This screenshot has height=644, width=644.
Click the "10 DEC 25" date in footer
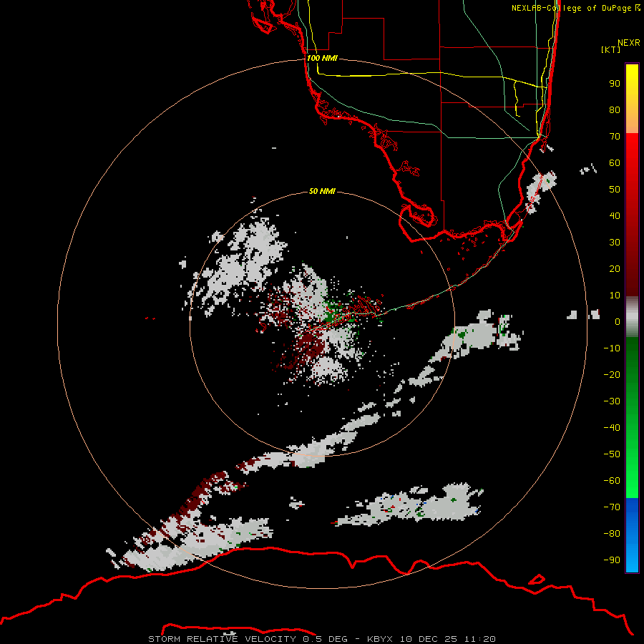(x=429, y=639)
